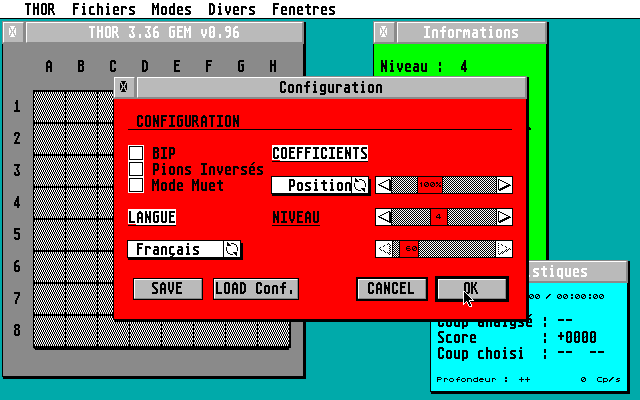Click the Niveau slider thumb showing 4

[x=439, y=217]
